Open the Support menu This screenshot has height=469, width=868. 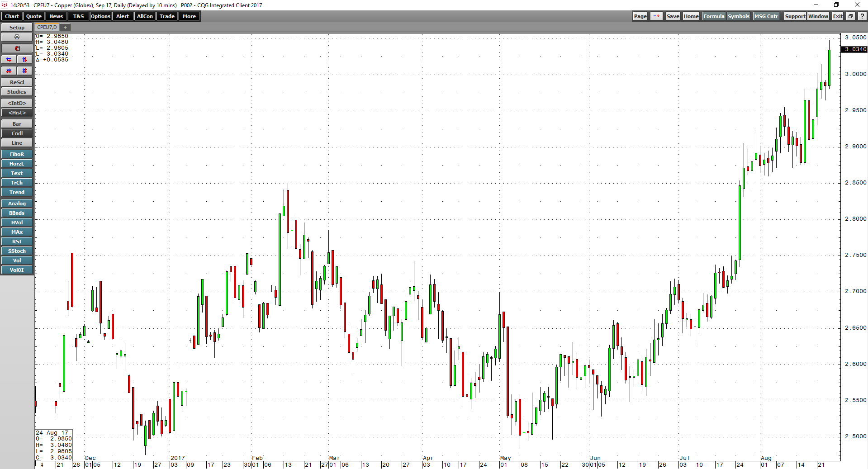click(x=795, y=16)
